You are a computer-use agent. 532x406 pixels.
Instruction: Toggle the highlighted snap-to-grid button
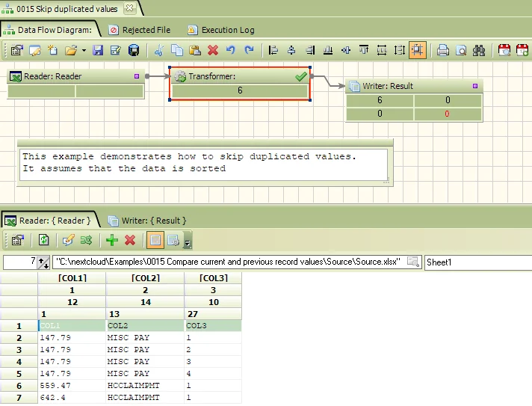pos(418,51)
